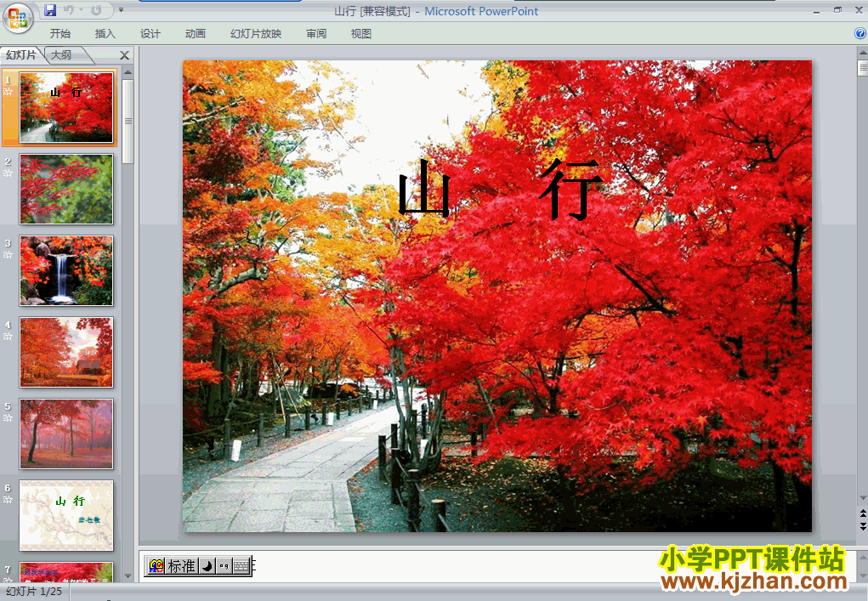
Task: Play animations using slide 5's star icon
Action: coord(8,418)
